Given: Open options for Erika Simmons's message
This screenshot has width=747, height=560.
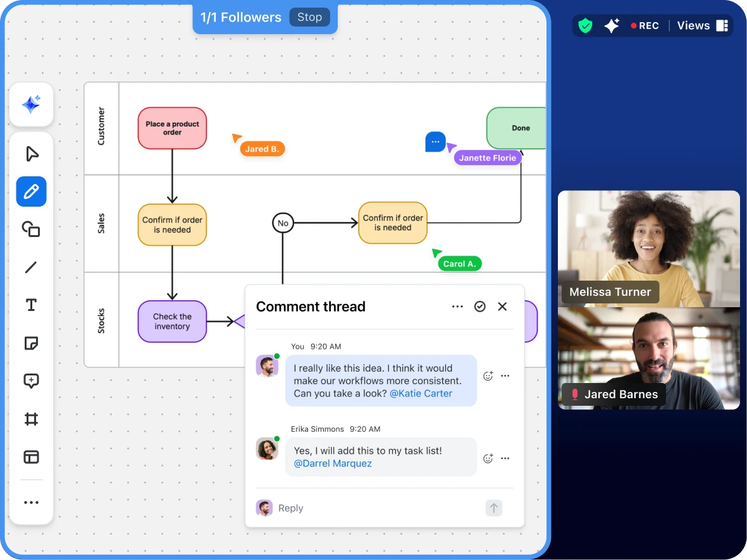Looking at the screenshot, I should pos(505,458).
